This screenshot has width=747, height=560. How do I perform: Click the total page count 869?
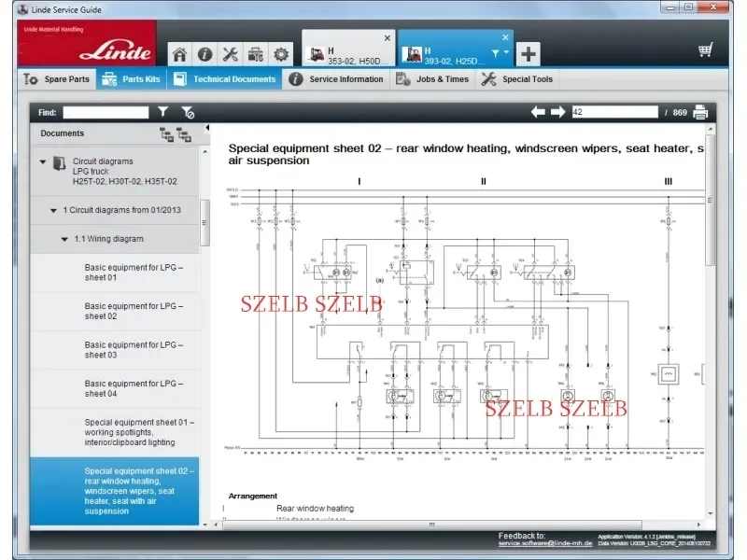click(680, 113)
